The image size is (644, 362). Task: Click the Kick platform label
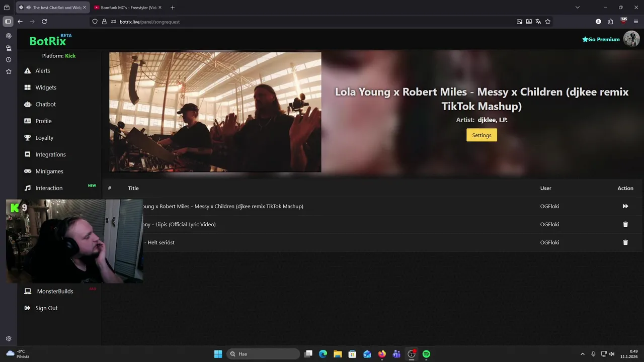click(70, 56)
